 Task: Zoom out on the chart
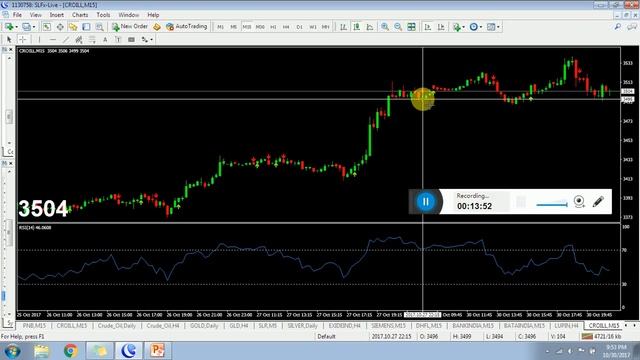pos(398,27)
